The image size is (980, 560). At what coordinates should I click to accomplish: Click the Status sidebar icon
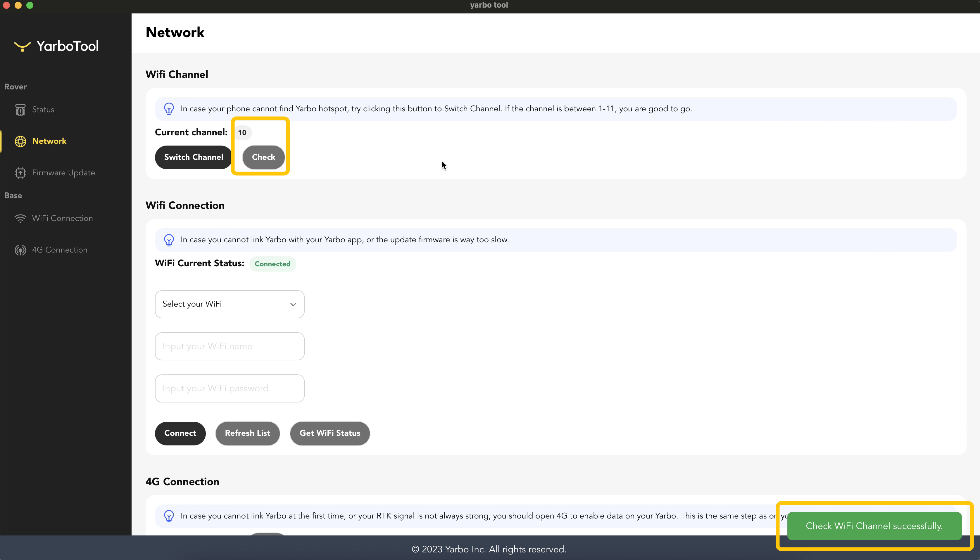(20, 110)
